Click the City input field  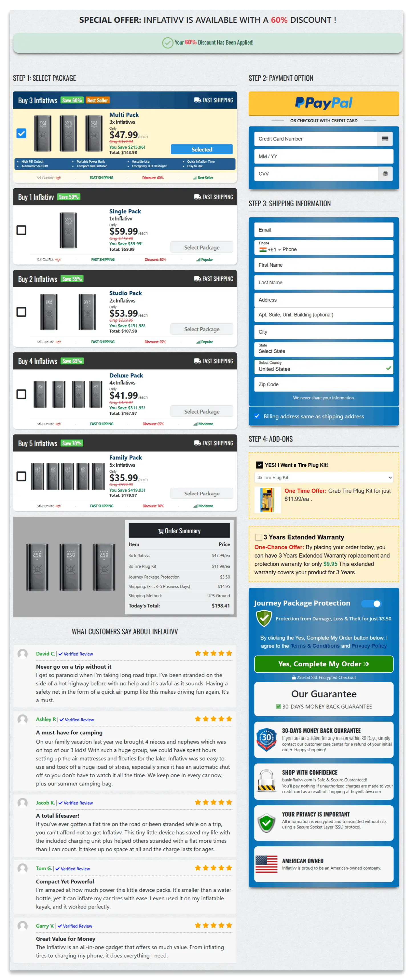[323, 332]
